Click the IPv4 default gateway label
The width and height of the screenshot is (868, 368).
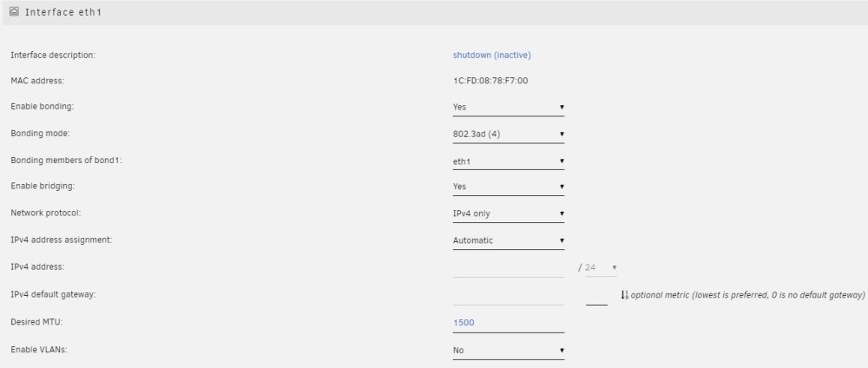[53, 295]
